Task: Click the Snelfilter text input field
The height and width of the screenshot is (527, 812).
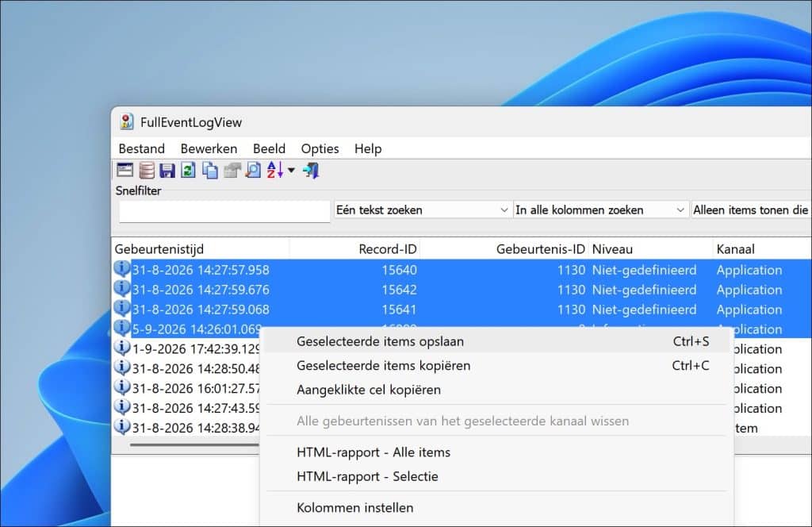Action: tap(224, 211)
